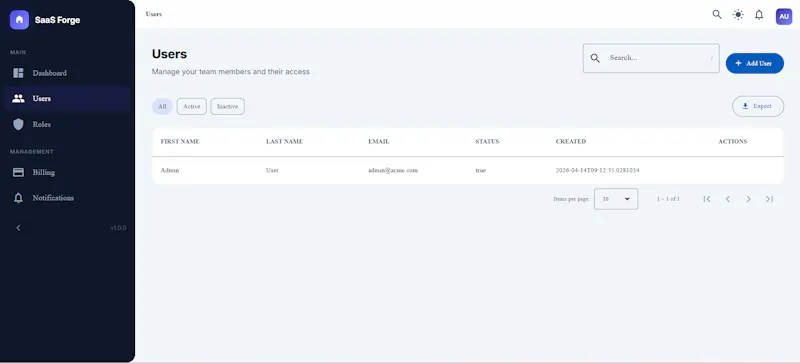The width and height of the screenshot is (800, 363).
Task: Filter users by Active status
Action: click(192, 106)
